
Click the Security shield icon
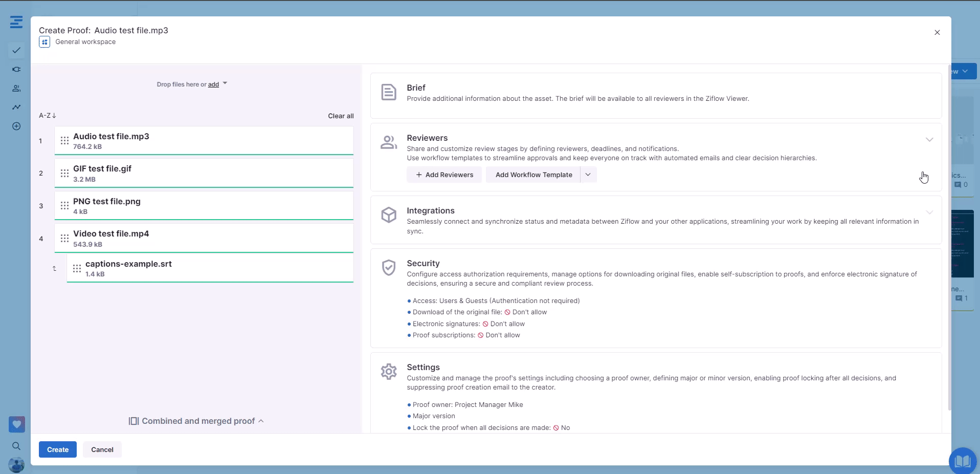389,267
